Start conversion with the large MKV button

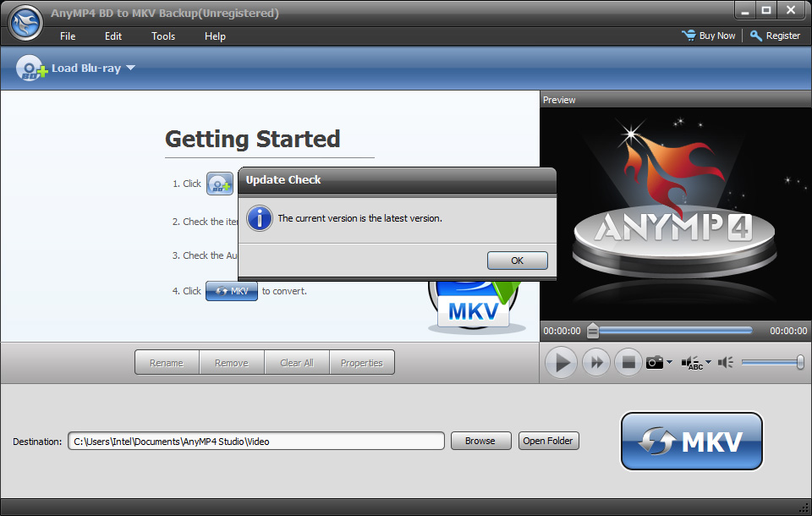(691, 442)
